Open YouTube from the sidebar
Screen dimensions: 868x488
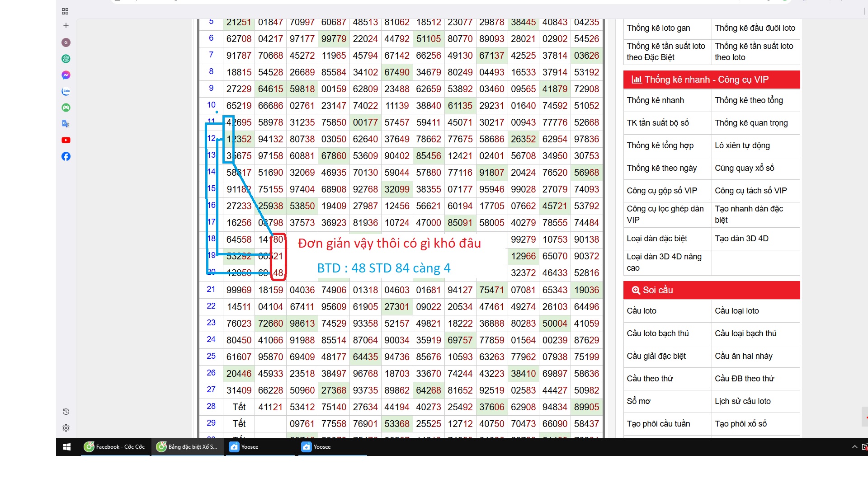point(66,140)
